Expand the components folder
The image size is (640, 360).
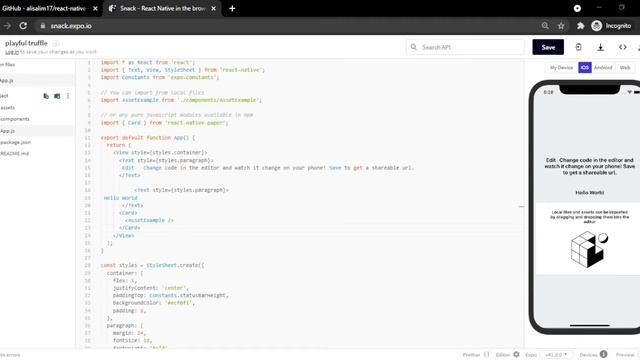click(x=15, y=119)
